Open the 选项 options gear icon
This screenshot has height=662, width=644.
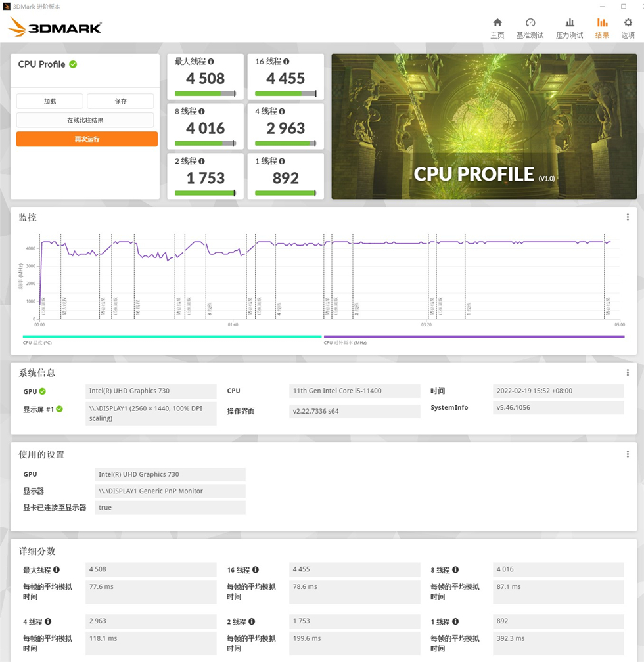click(628, 23)
